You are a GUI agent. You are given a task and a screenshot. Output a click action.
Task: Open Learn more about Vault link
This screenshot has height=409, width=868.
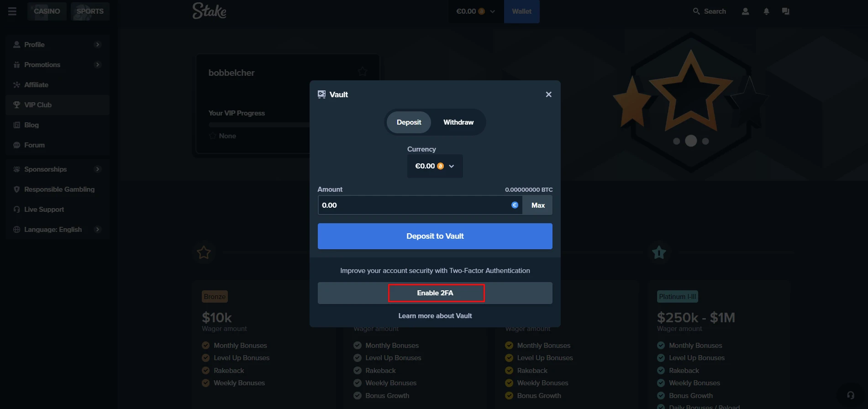click(x=435, y=316)
